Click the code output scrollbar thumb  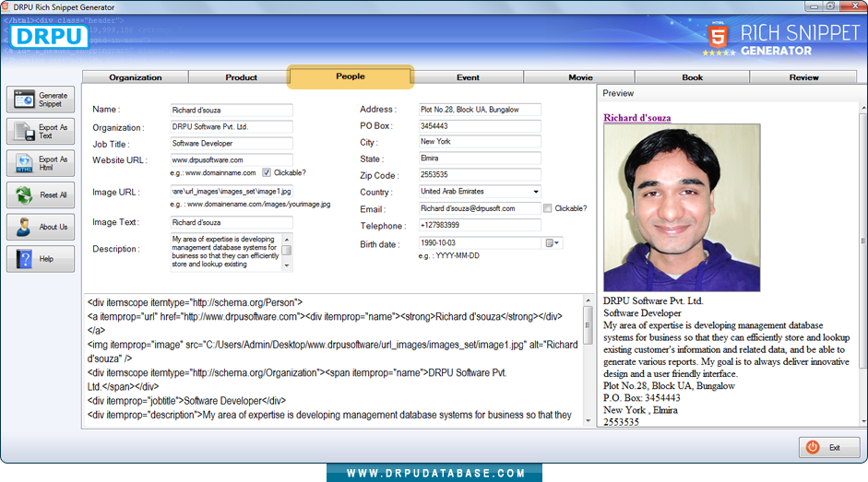pos(588,325)
